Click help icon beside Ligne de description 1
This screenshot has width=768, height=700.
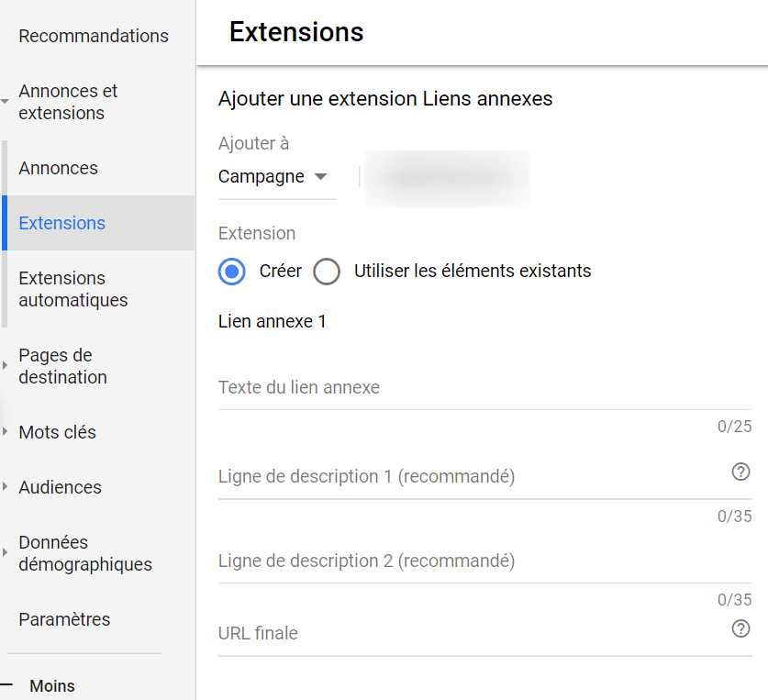[x=740, y=472]
